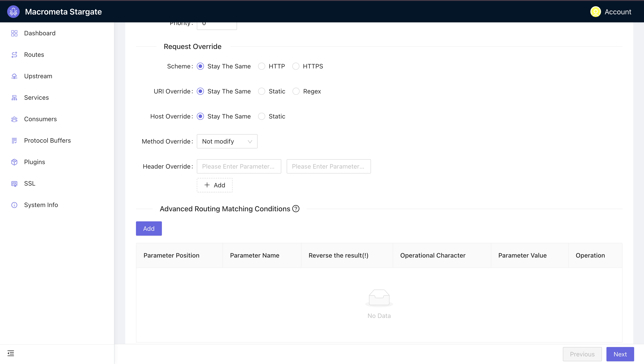Viewport: 644px width, 364px height.
Task: Select the HTTP scheme radio button
Action: tap(261, 66)
